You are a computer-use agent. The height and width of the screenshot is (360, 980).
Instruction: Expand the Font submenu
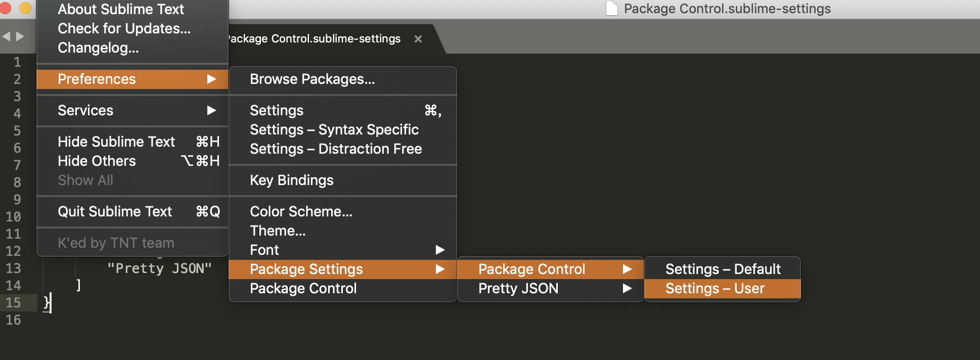pyautogui.click(x=343, y=250)
